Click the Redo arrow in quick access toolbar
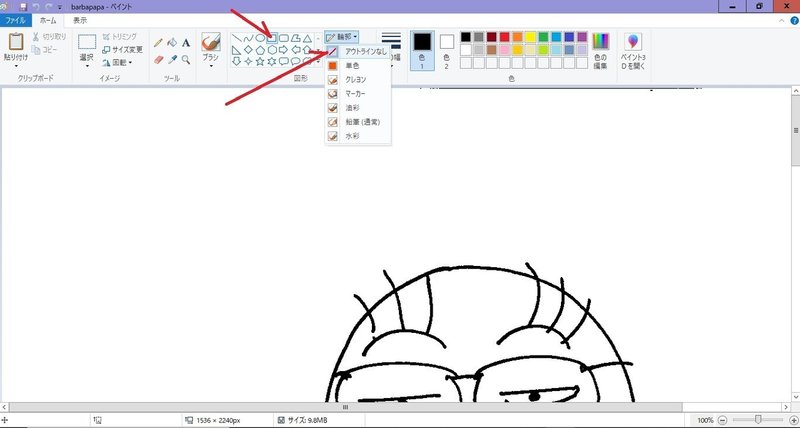The height and width of the screenshot is (428, 800). (x=48, y=7)
